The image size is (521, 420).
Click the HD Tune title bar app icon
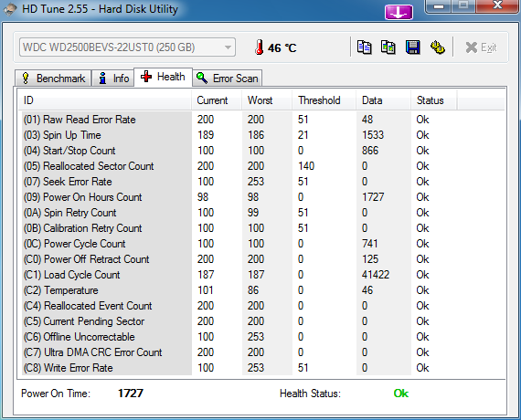click(x=10, y=9)
